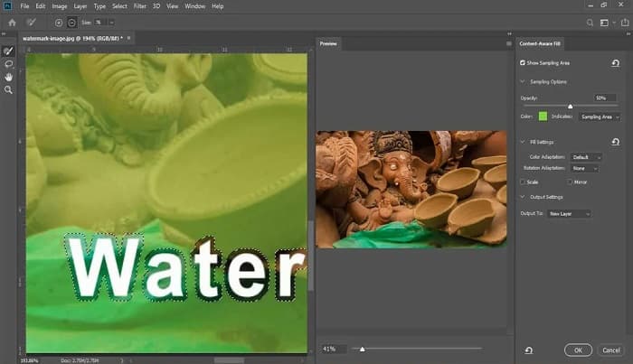633x364 pixels.
Task: Reset the sampling area to default
Action: click(x=615, y=63)
